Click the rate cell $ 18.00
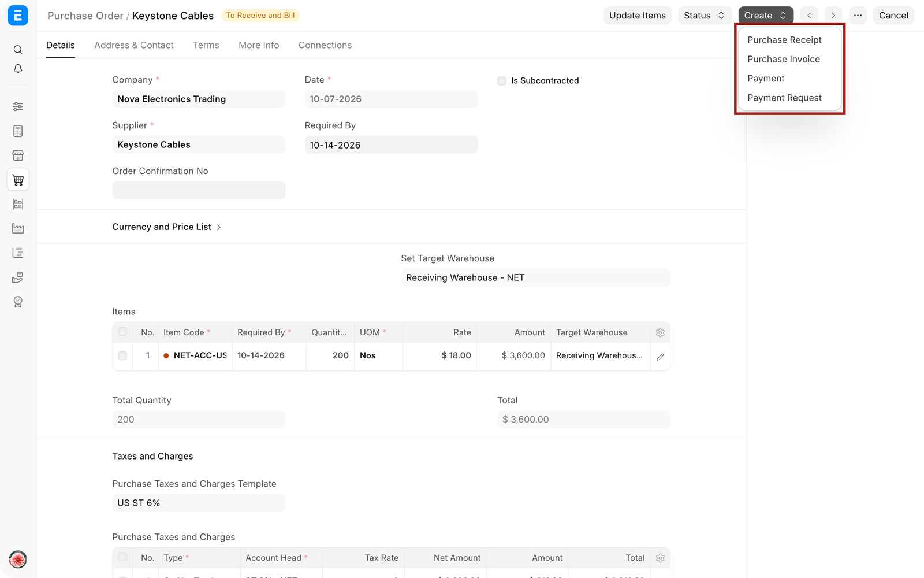 pos(439,356)
